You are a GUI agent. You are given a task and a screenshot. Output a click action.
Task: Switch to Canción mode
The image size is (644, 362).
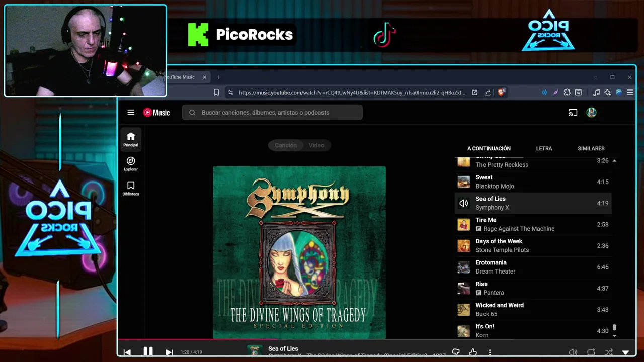coord(285,145)
